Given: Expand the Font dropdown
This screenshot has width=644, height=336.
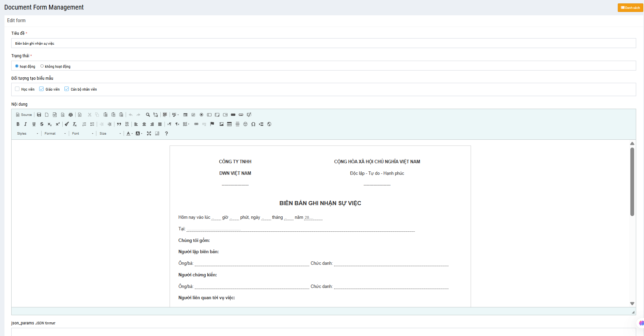Looking at the screenshot, I should click(82, 134).
